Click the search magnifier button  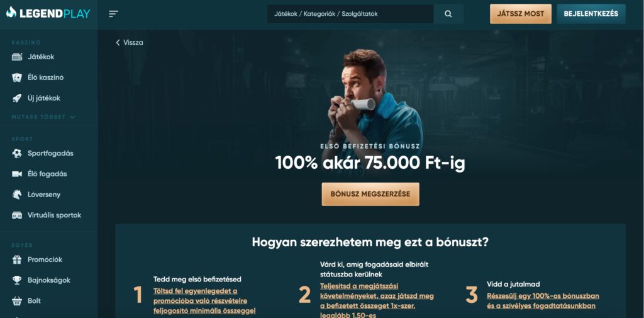[x=448, y=14]
